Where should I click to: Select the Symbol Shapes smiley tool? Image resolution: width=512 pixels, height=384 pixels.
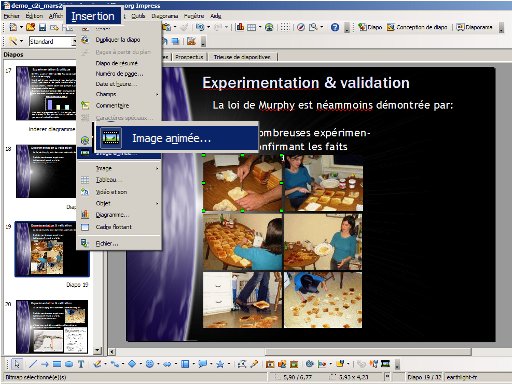(150, 364)
